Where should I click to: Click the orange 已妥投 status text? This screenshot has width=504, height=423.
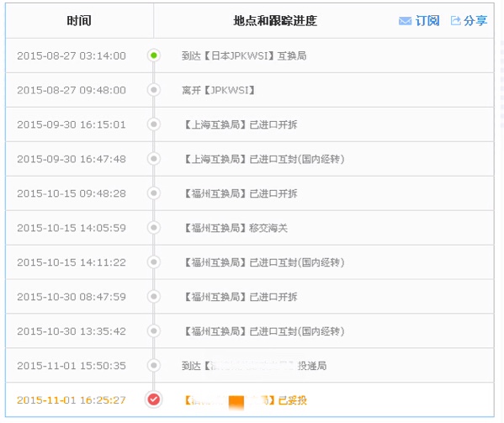click(x=293, y=400)
